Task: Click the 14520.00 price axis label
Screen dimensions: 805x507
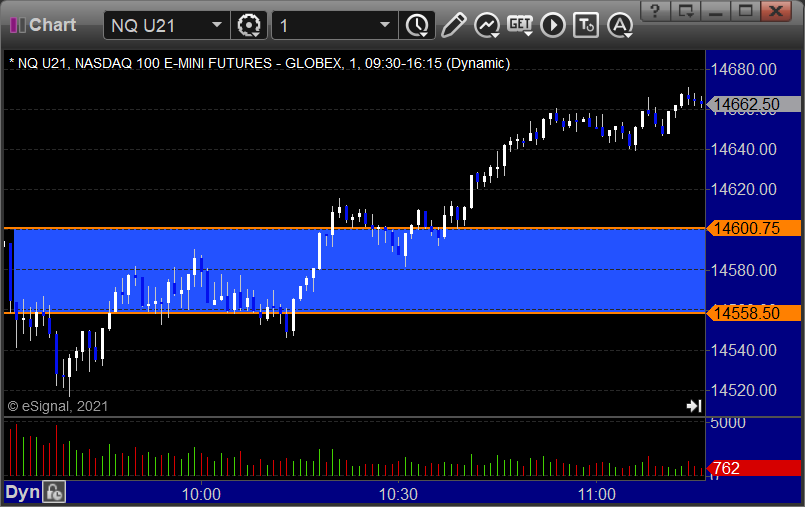Action: tap(743, 391)
